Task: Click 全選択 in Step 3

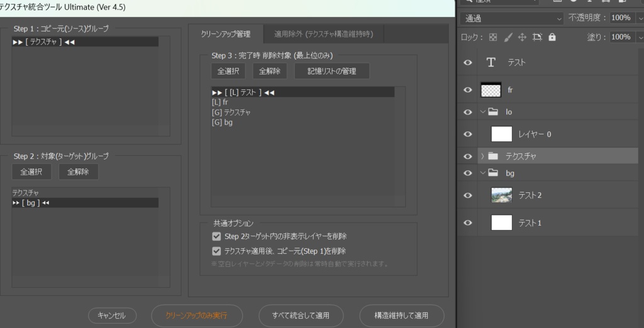Action: click(x=228, y=71)
